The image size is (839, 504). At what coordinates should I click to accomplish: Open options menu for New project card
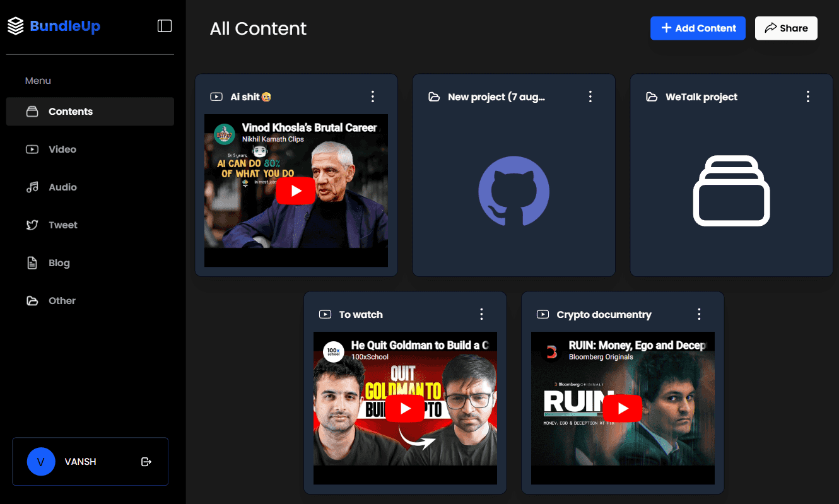click(590, 97)
